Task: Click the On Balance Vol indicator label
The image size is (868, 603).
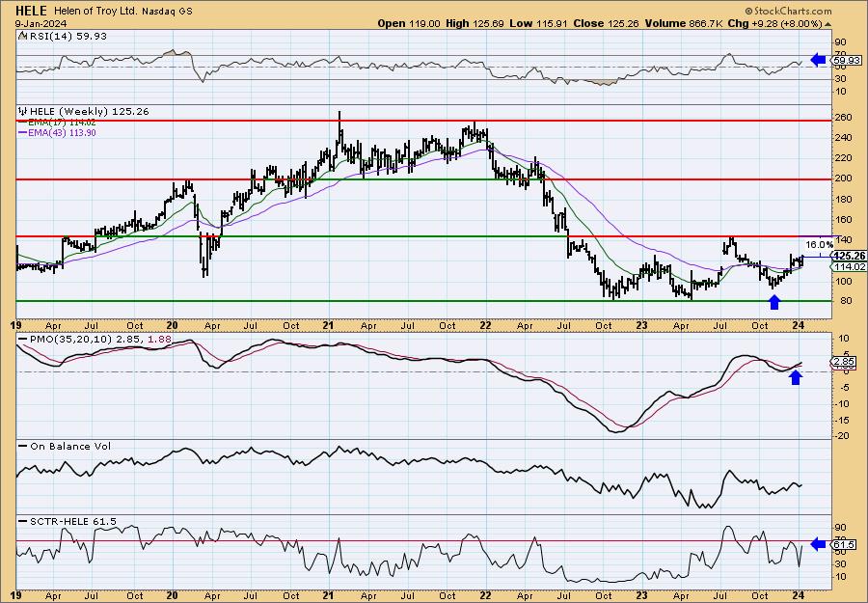Action: pos(70,446)
